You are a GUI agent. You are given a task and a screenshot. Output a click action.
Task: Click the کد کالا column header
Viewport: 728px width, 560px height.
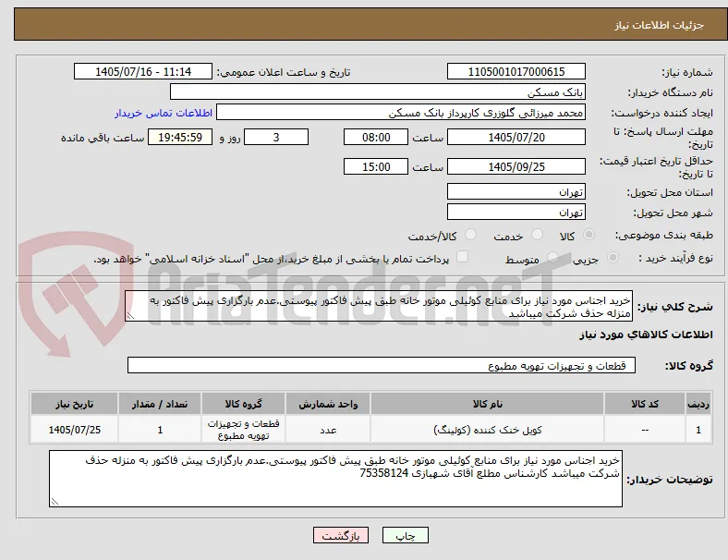click(x=645, y=404)
